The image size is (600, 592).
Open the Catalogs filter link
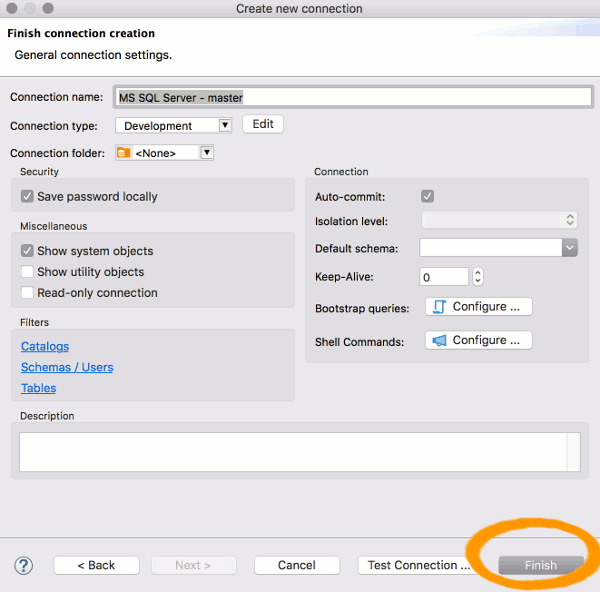pos(45,346)
